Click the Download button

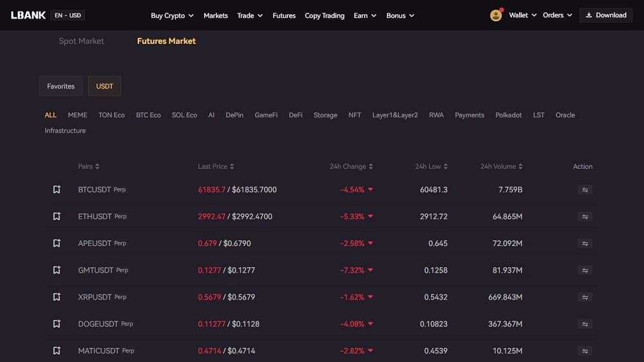606,15
